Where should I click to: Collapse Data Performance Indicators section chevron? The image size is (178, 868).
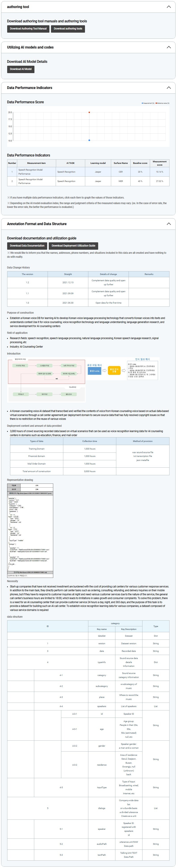[x=169, y=88]
